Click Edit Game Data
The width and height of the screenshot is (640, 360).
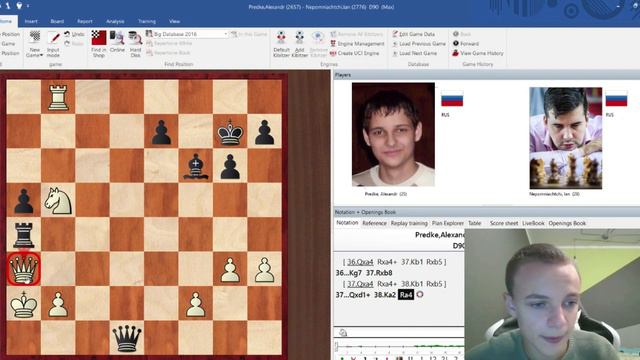tap(413, 34)
